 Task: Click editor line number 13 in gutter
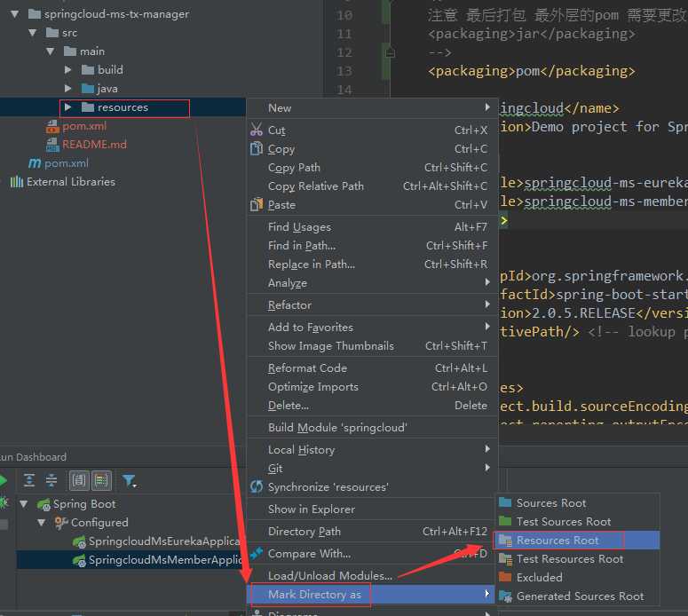pyautogui.click(x=344, y=71)
